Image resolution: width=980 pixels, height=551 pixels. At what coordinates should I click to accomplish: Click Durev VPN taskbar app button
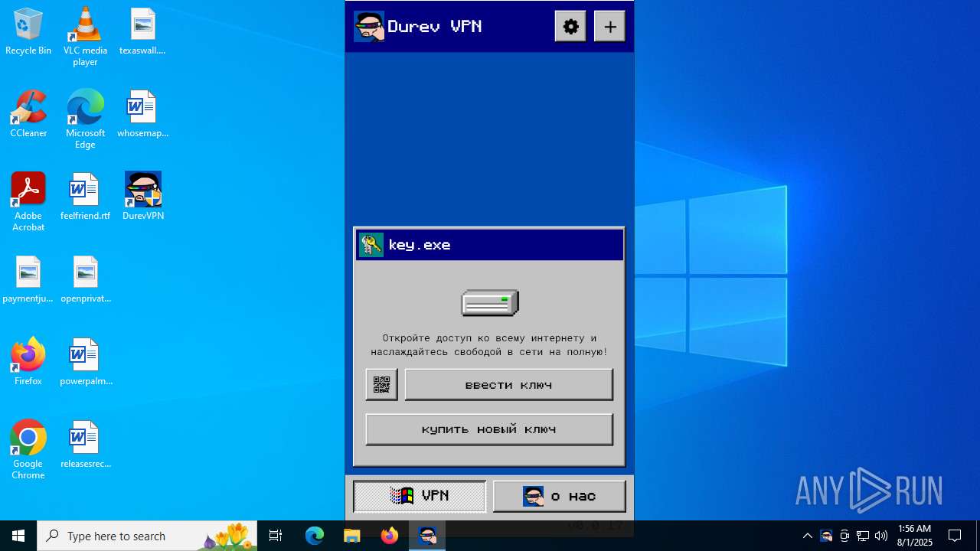[427, 536]
